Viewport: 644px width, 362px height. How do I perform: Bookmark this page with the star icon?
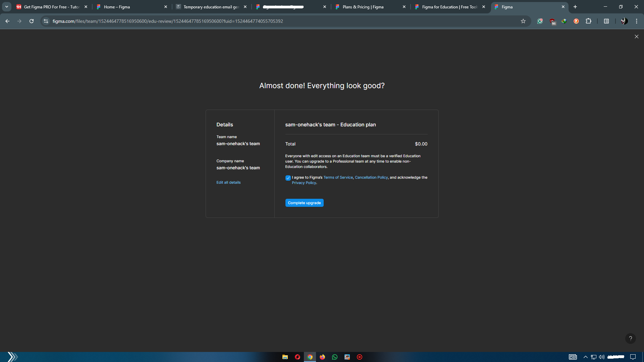pos(523,21)
